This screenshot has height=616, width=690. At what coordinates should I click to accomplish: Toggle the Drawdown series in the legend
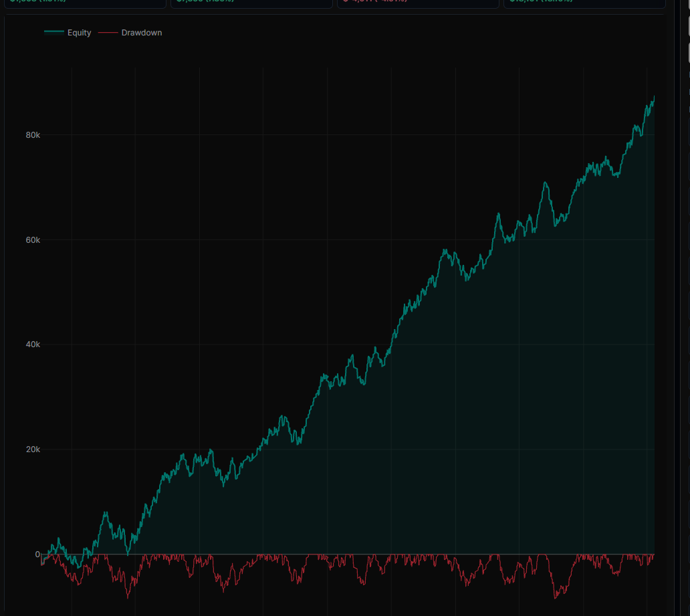[x=130, y=33]
